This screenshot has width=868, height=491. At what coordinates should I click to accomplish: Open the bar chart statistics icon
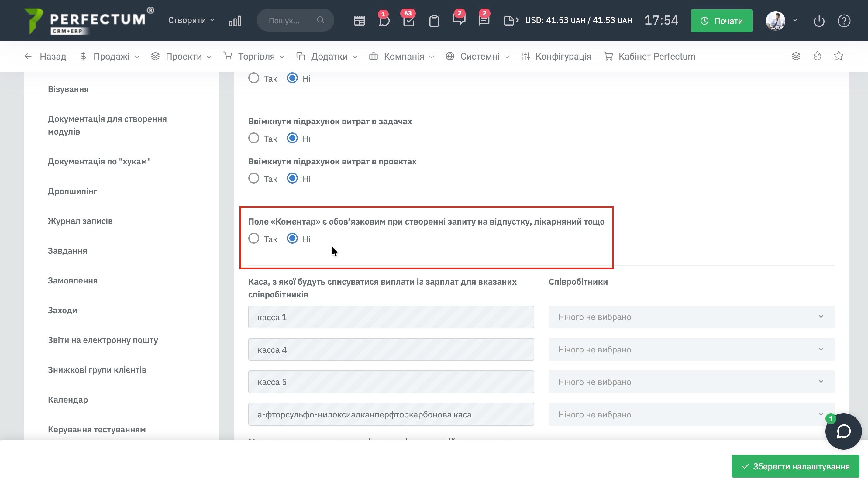(235, 21)
